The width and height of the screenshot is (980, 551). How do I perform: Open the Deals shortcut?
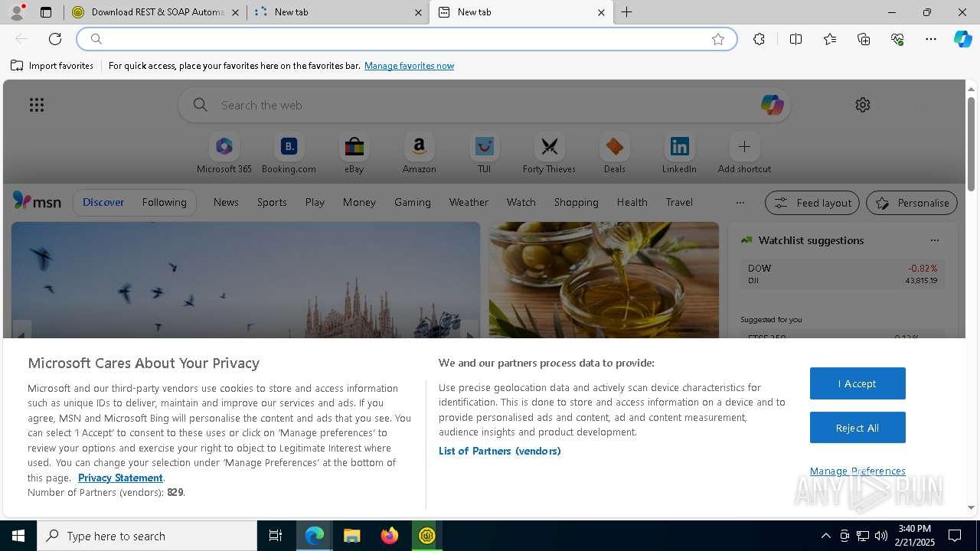pyautogui.click(x=614, y=154)
